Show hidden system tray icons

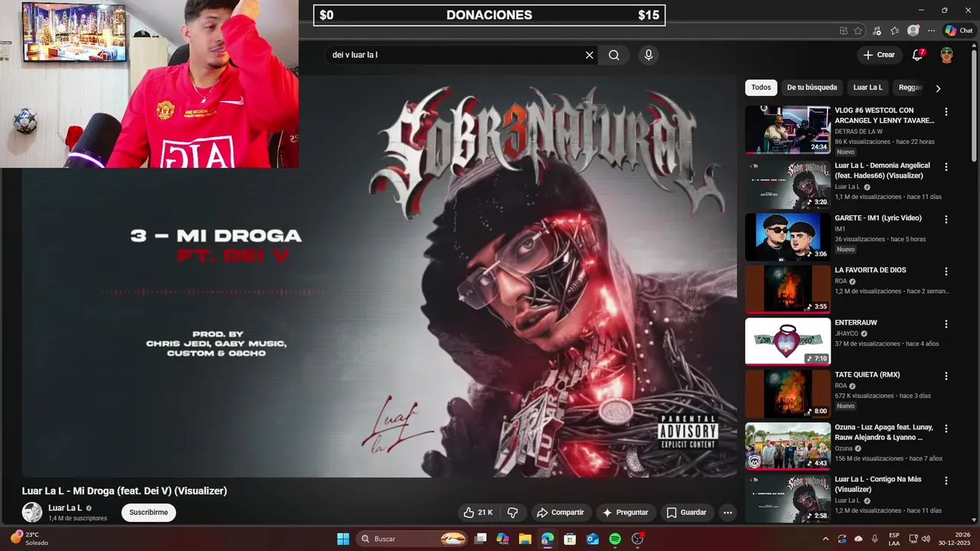coord(825,539)
